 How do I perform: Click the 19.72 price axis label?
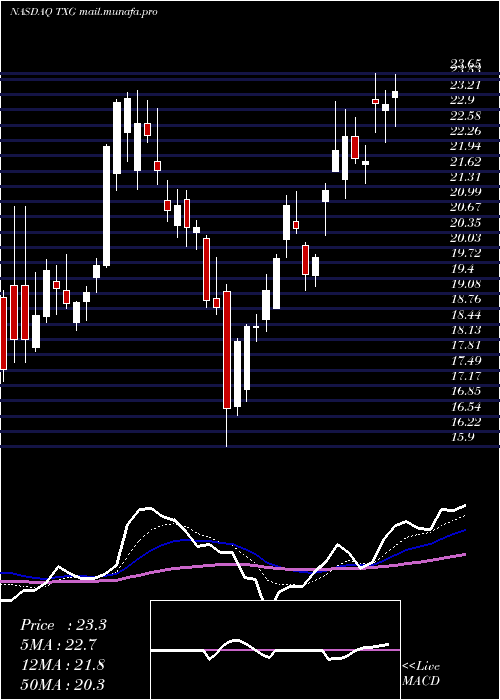466,253
